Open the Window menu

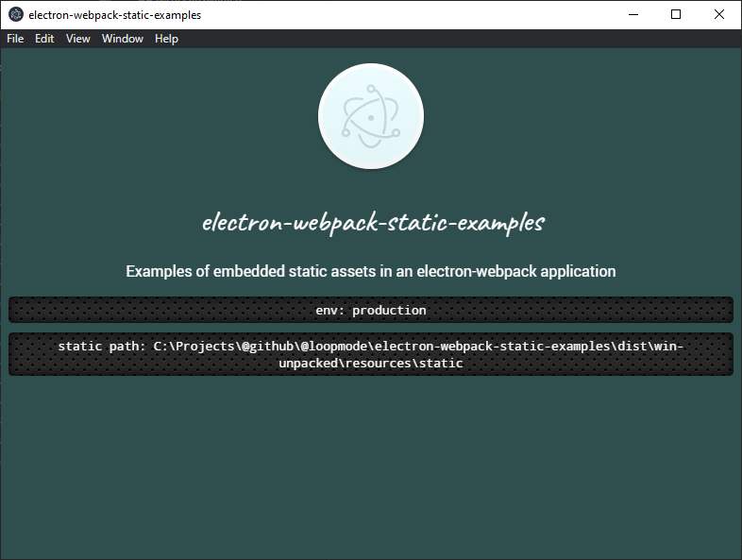(x=122, y=39)
